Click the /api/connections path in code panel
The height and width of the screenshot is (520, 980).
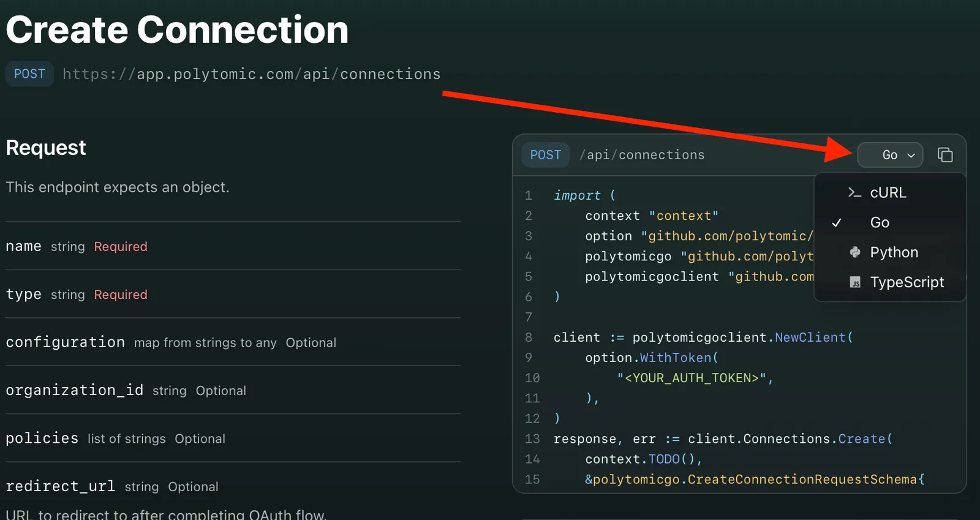point(642,155)
